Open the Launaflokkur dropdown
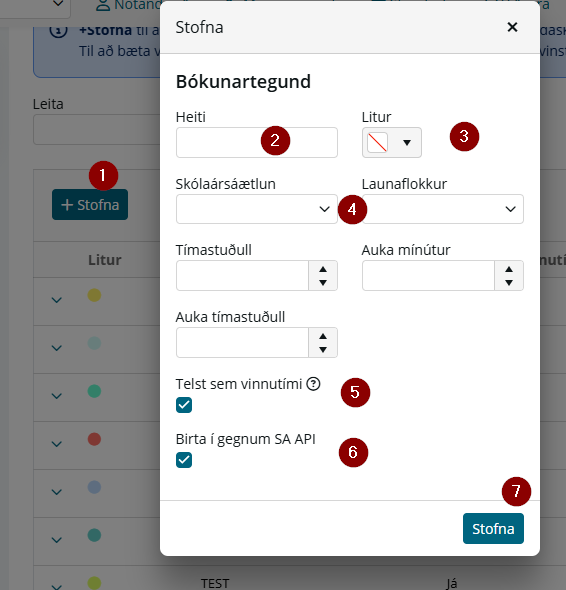The image size is (566, 590). tap(443, 209)
